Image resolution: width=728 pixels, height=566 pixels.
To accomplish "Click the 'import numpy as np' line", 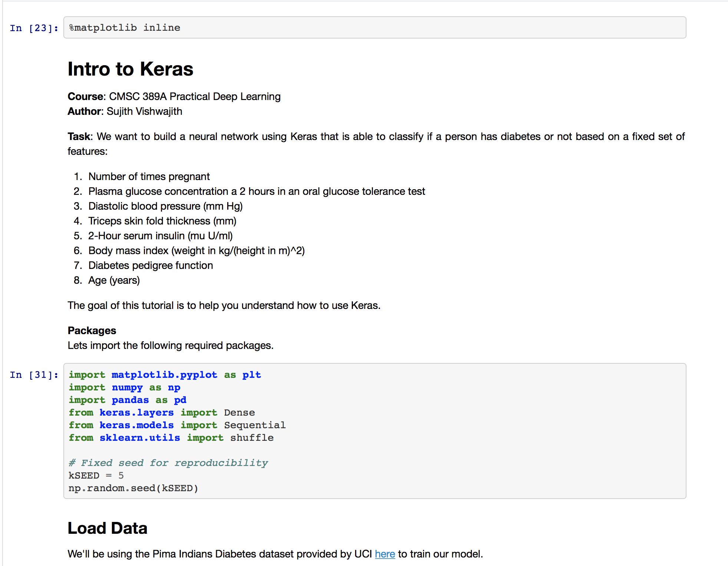I will 124,387.
